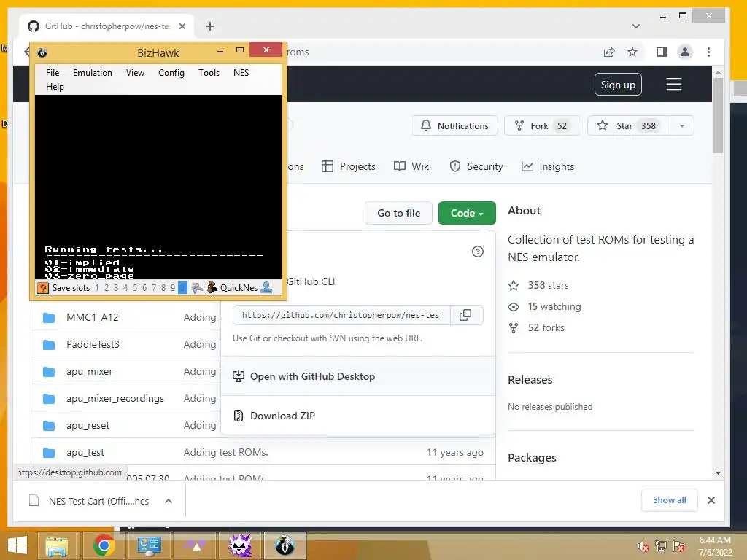Close the Chrome downloads bar

(x=711, y=500)
